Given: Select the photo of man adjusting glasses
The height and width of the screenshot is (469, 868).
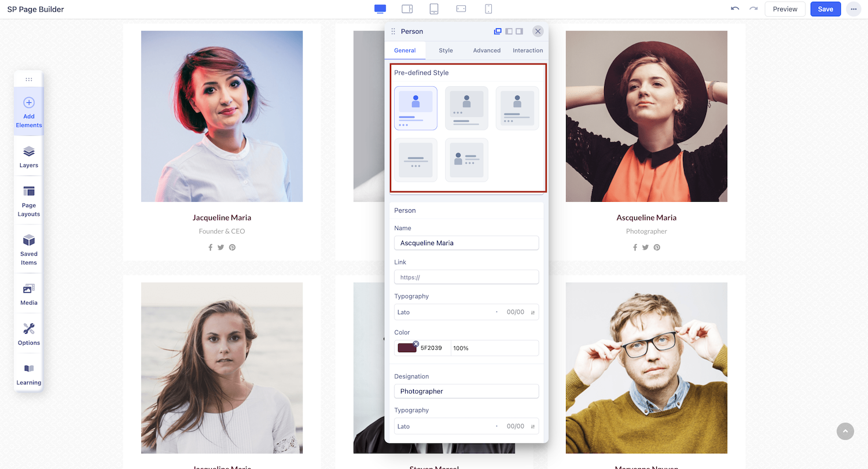Looking at the screenshot, I should coord(646,368).
